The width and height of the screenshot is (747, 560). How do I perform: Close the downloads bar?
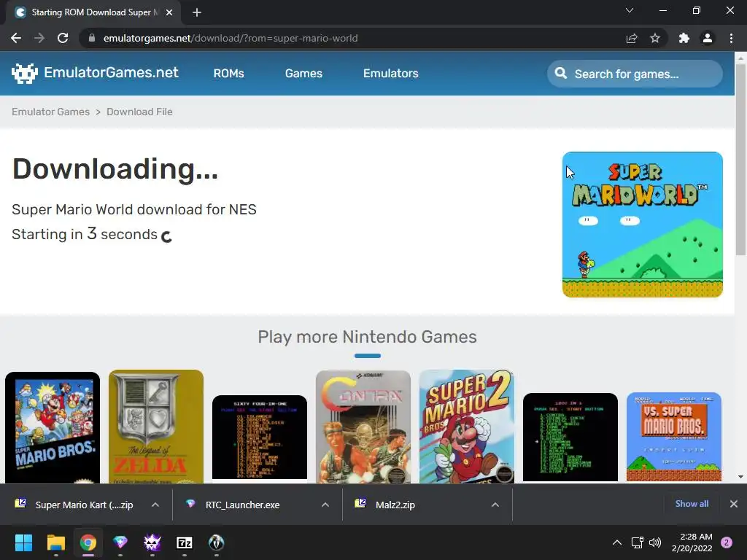(x=734, y=504)
